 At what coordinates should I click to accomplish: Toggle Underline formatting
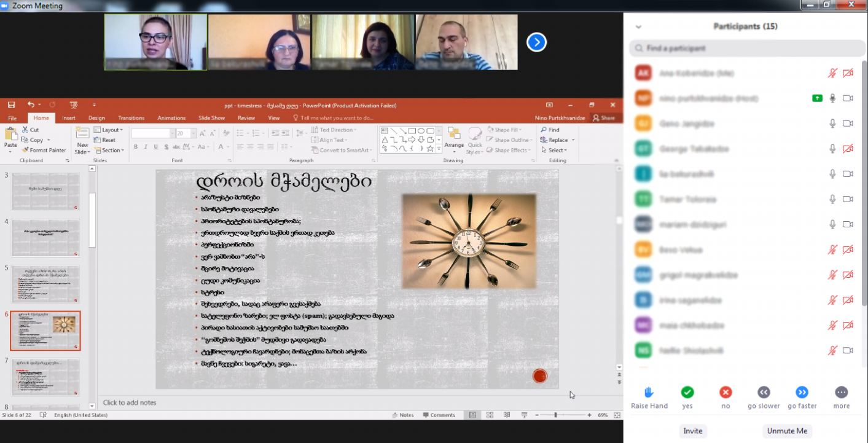coord(156,147)
